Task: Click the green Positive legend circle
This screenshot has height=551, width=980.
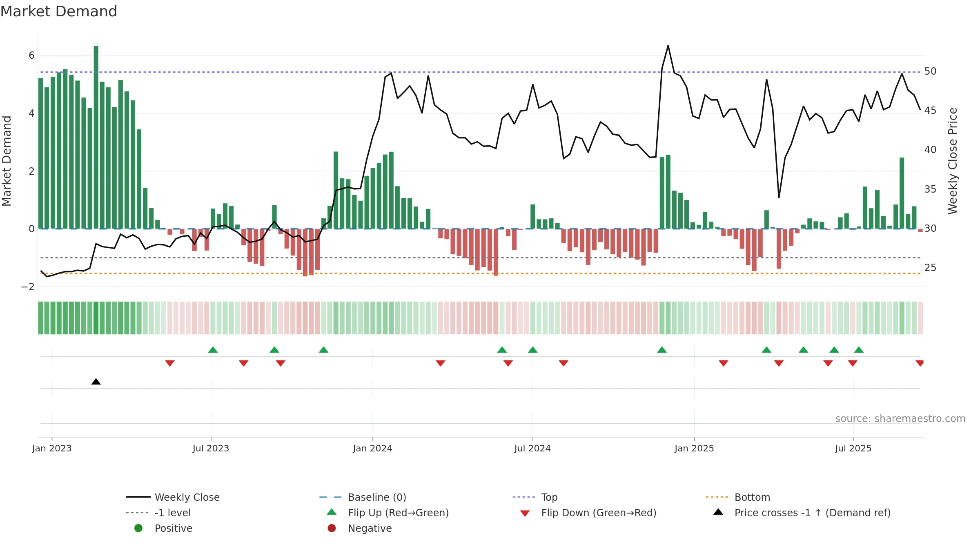Action: pos(138,528)
